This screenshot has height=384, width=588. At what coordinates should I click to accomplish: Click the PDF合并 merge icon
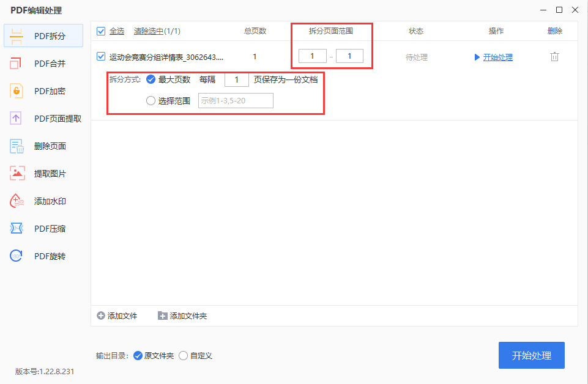tap(15, 64)
